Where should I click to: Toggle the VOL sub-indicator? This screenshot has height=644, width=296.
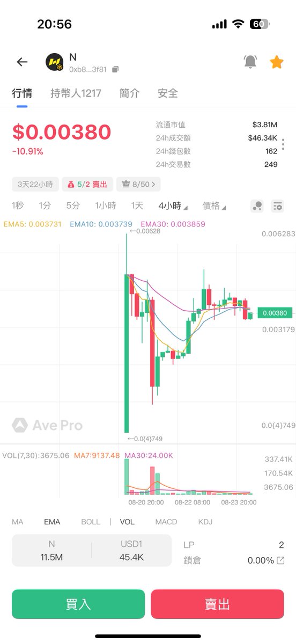[127, 522]
